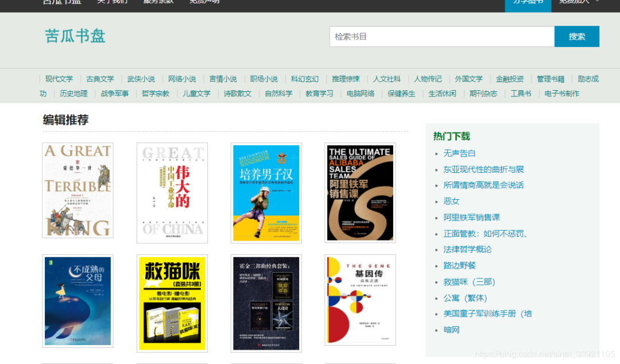Open the 武侠小说 category
This screenshot has height=364, width=620.
click(x=141, y=79)
